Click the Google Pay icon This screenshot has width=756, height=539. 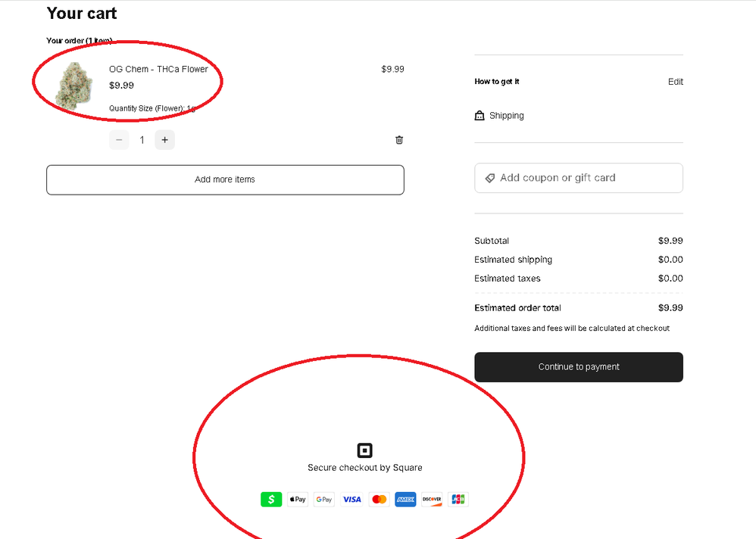(324, 500)
